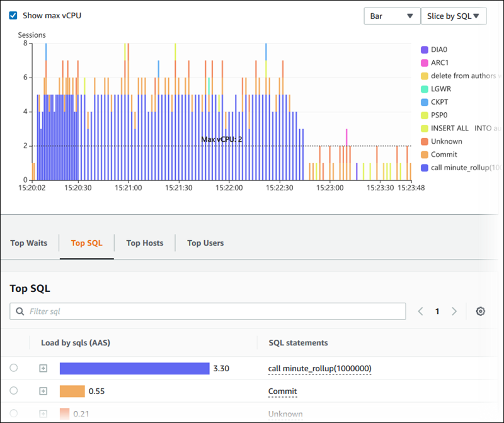504x423 pixels.
Task: Open the Slice by SQL dropdown
Action: 454,16
